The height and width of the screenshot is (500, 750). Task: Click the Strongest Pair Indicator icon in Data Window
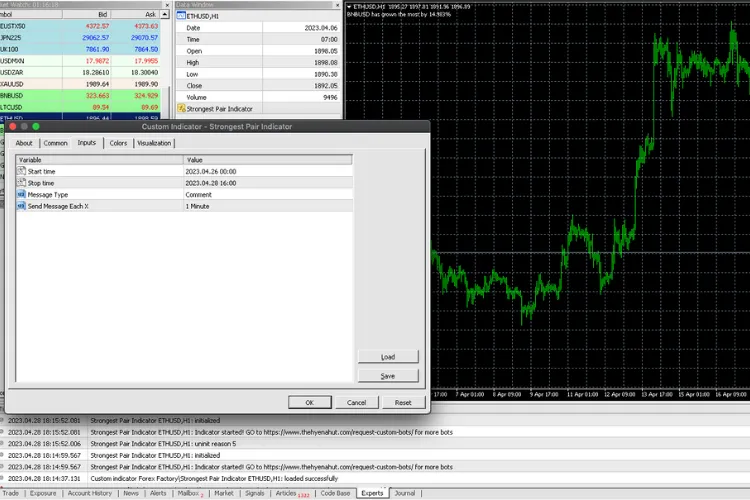click(181, 108)
